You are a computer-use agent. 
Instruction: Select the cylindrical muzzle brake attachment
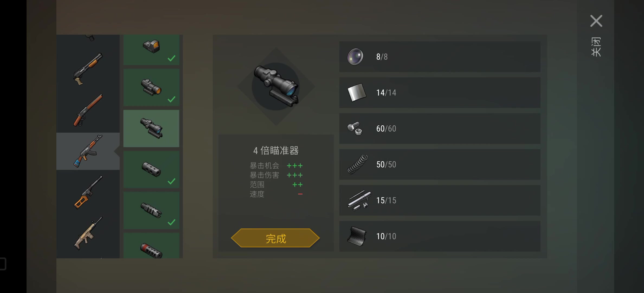(x=151, y=170)
